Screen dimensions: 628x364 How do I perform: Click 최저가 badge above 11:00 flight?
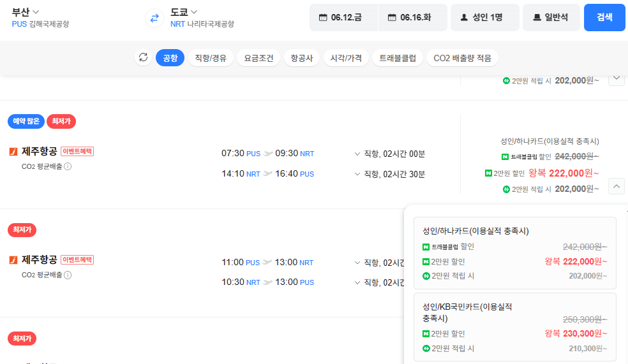point(22,230)
